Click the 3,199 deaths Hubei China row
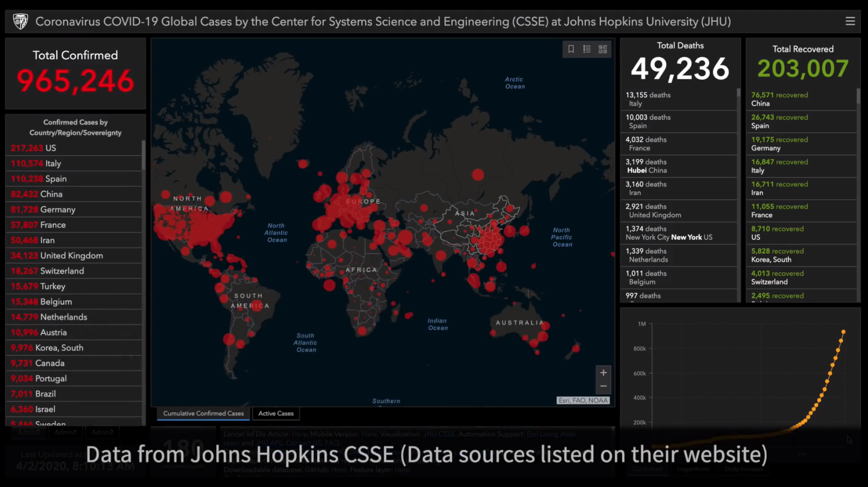Viewport: 868px width, 487px height. click(x=679, y=166)
